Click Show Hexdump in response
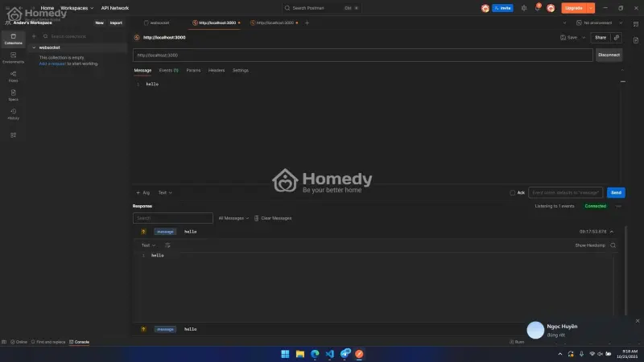Image resolution: width=644 pixels, height=362 pixels. 590,245
